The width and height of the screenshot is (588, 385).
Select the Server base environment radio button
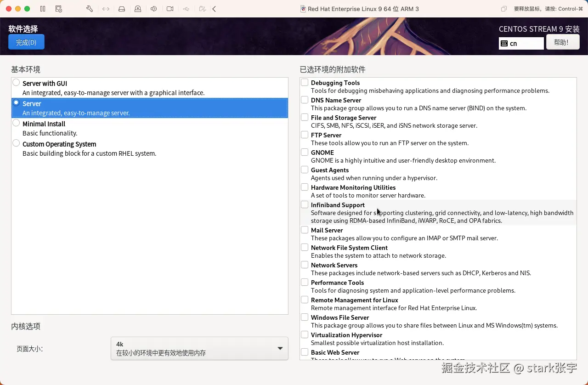pyautogui.click(x=17, y=103)
